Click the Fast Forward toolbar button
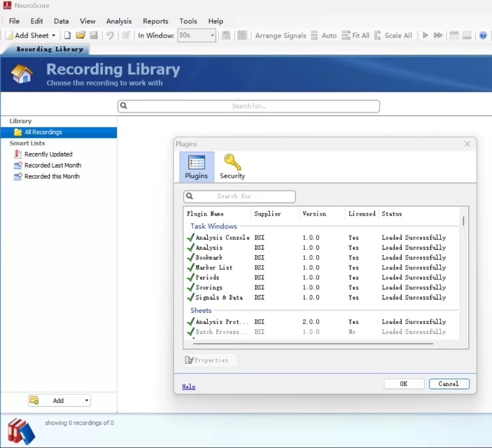492x448 pixels. [438, 35]
